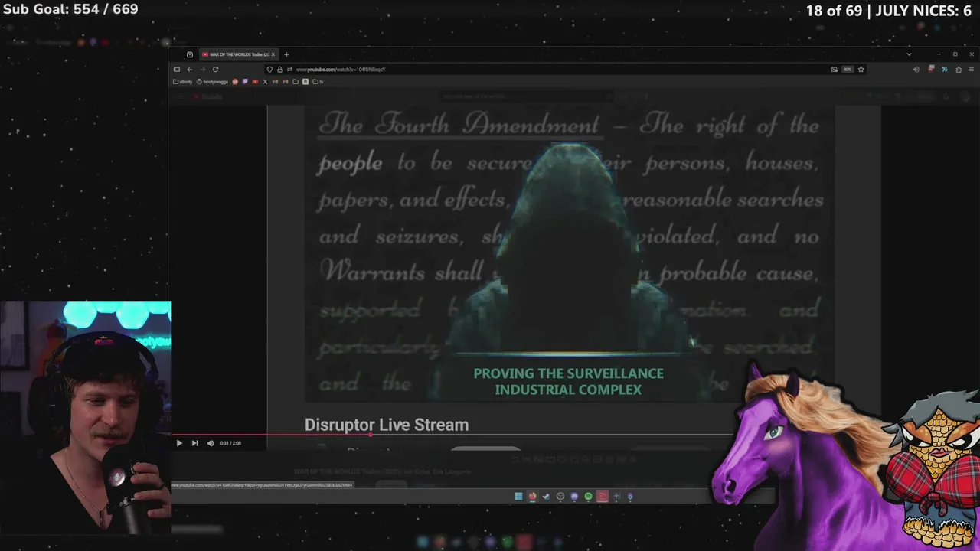Select the WAR OF THE WORLDS Trailer tab
This screenshot has height=551, width=980.
[x=237, y=54]
